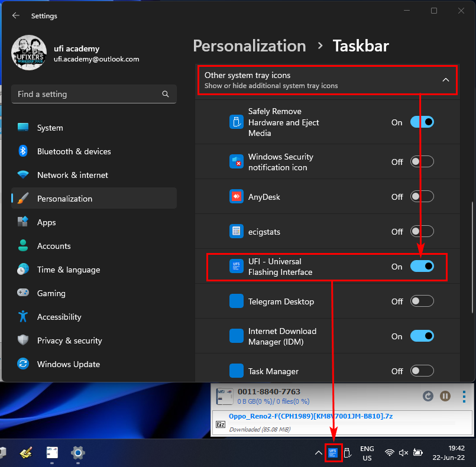Go to Gaming settings
Image resolution: width=476 pixels, height=467 pixels.
tap(94, 293)
